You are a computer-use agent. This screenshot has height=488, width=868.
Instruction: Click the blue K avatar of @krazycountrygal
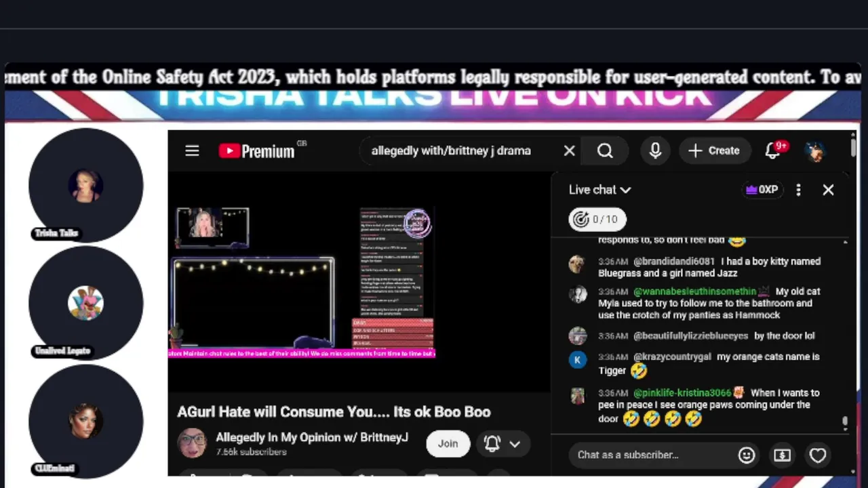tap(577, 360)
